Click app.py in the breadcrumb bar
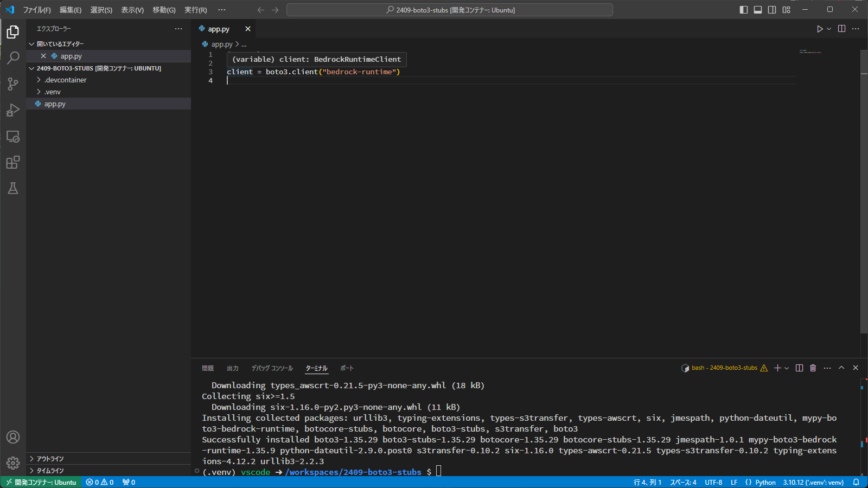The image size is (868, 488). [x=222, y=44]
